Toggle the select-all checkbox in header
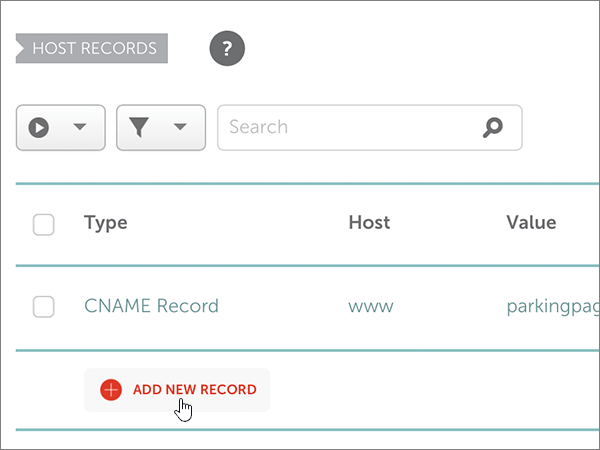Image resolution: width=600 pixels, height=450 pixels. point(44,224)
